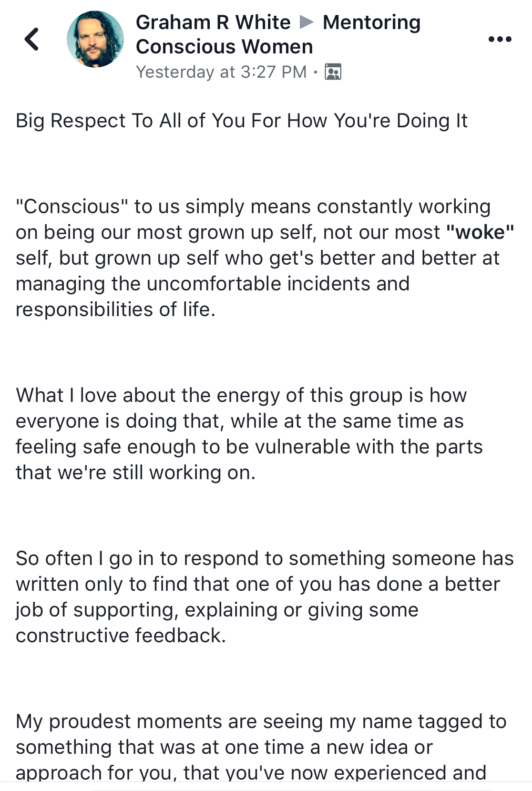Tap the gray triangle arrow between names
Viewport: 532px width, 791px height.
pyautogui.click(x=307, y=22)
